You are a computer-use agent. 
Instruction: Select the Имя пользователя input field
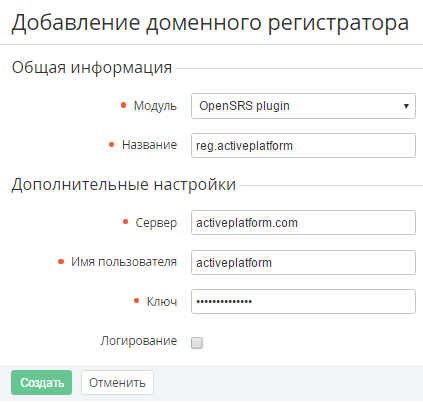pyautogui.click(x=303, y=262)
